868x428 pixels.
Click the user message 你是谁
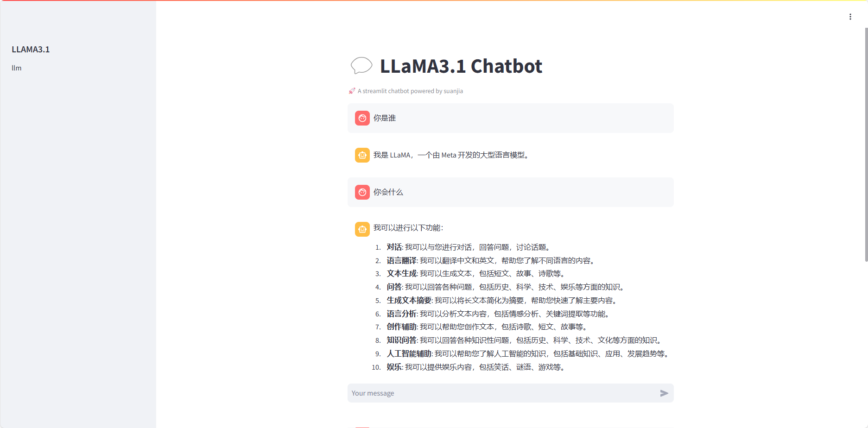[385, 118]
